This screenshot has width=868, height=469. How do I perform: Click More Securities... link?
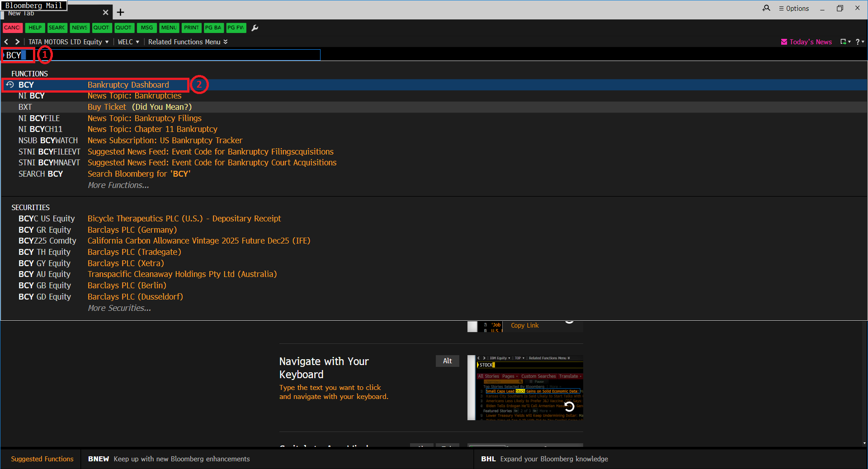click(x=119, y=308)
